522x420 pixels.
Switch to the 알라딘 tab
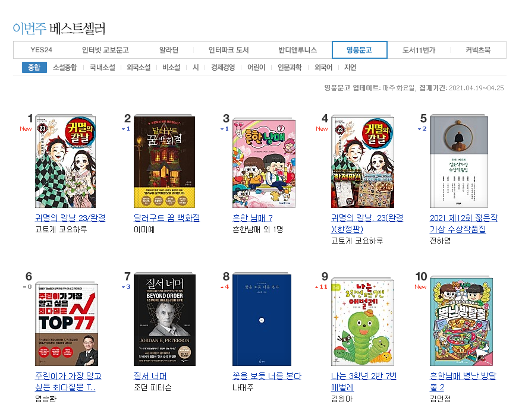[x=169, y=50]
